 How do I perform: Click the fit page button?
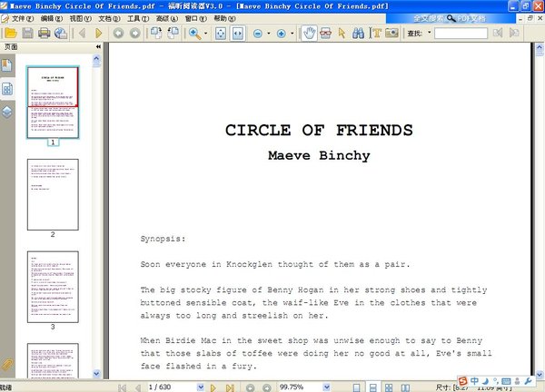(221, 34)
